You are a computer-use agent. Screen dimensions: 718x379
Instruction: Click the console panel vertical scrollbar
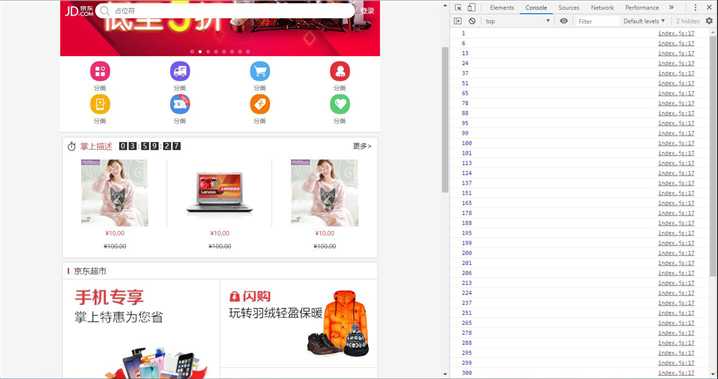point(713,156)
